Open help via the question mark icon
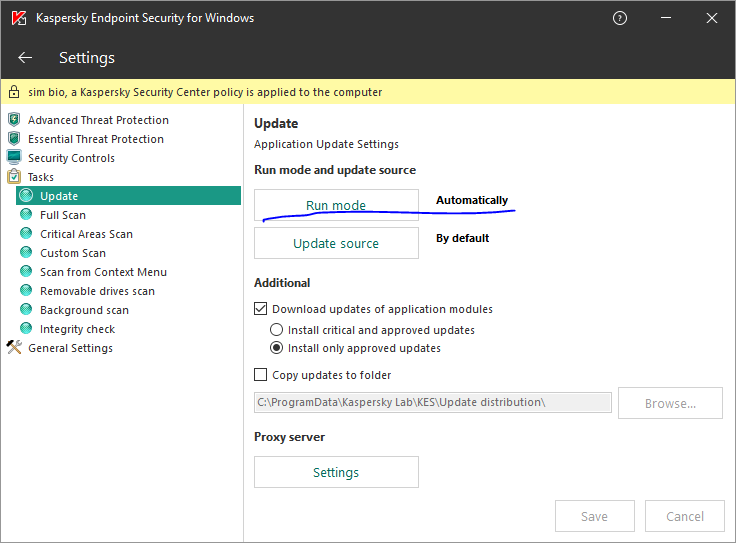This screenshot has height=543, width=736. pyautogui.click(x=620, y=18)
